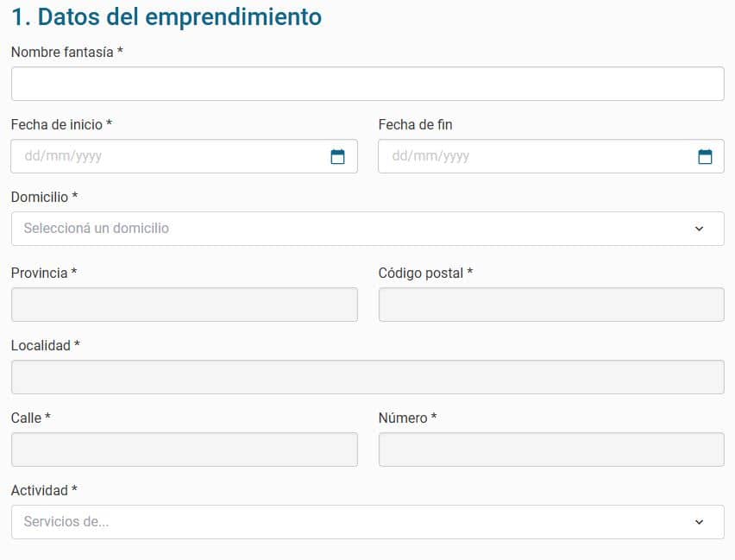Open the Fecha de fin calendar picker icon
Image resolution: width=735 pixels, height=560 pixels.
pos(705,156)
